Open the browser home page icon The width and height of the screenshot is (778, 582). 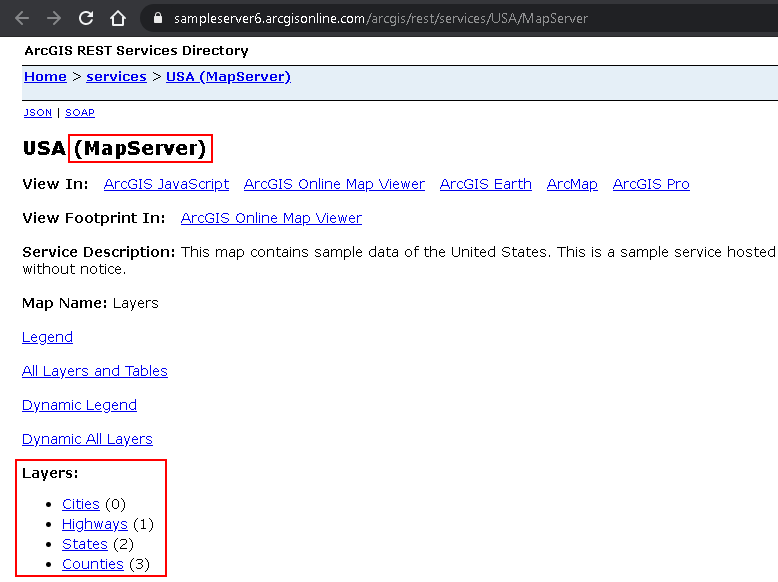[x=118, y=18]
